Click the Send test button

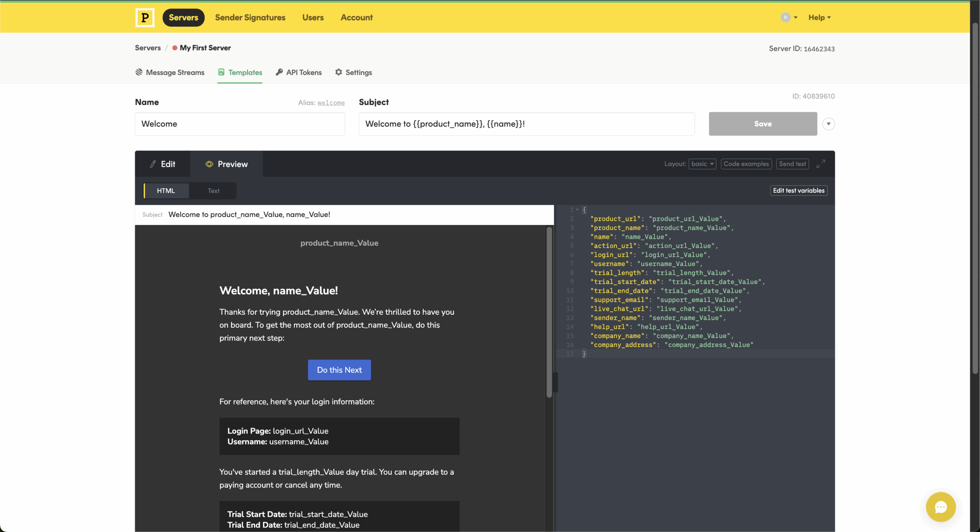pyautogui.click(x=792, y=164)
